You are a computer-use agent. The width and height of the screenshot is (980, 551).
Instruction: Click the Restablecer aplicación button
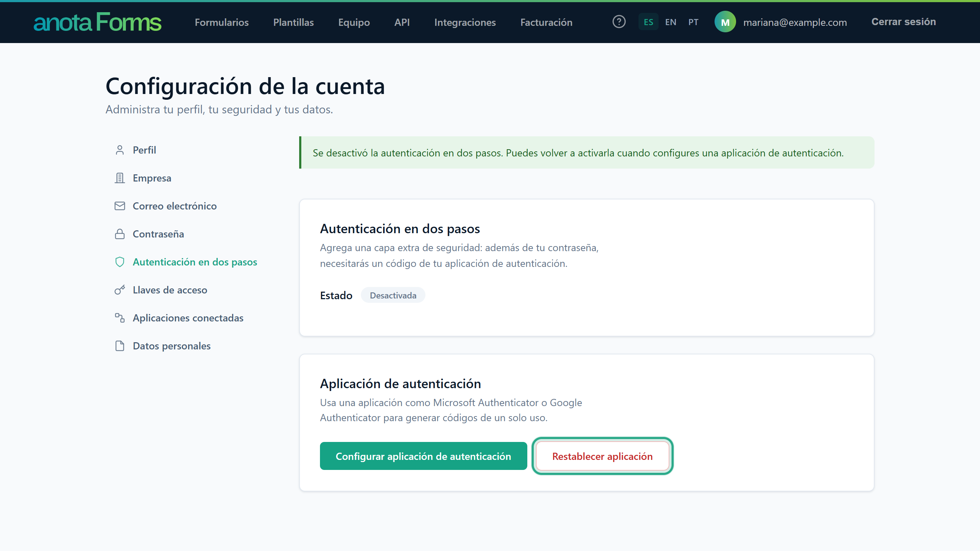click(x=602, y=456)
